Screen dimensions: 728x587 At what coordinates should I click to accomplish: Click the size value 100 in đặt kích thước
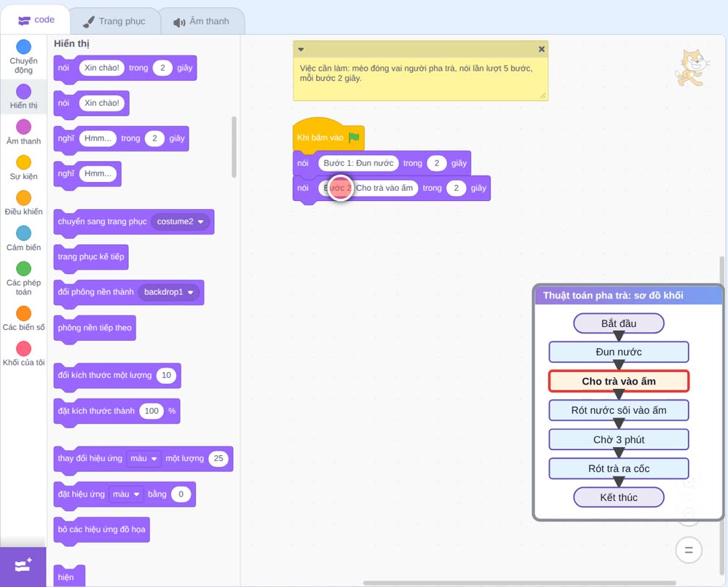coord(151,411)
